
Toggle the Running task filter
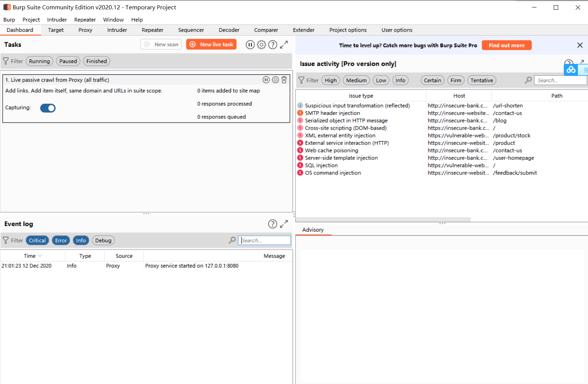click(x=40, y=61)
